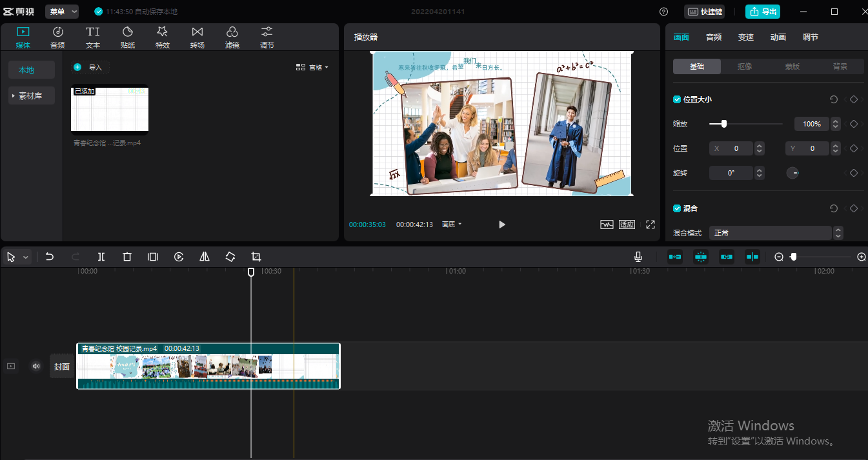
Task: Open the 画质 quality dropdown
Action: coord(452,225)
